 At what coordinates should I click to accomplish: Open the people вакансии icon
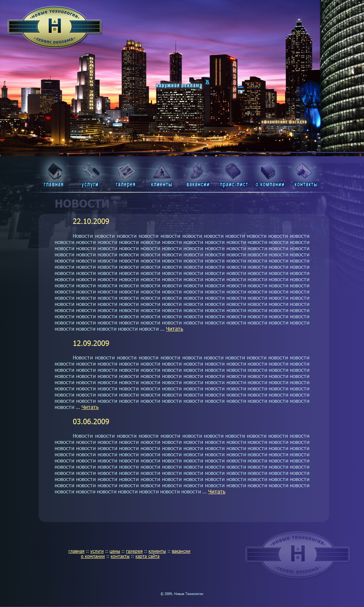pyautogui.click(x=198, y=171)
